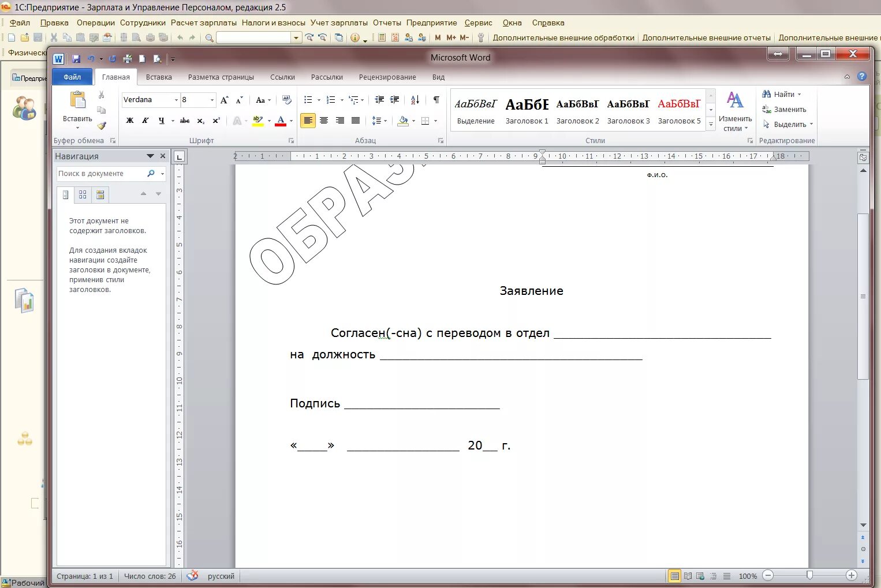Click Дополнительные внешние отчеты in 1C toolbar
Viewport: 881px width, 588px height.
[707, 38]
